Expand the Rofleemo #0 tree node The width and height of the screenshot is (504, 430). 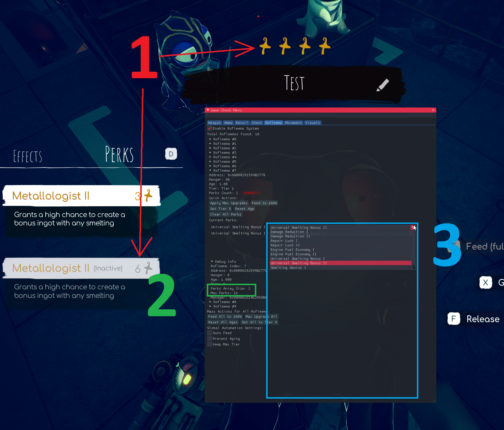210,139
